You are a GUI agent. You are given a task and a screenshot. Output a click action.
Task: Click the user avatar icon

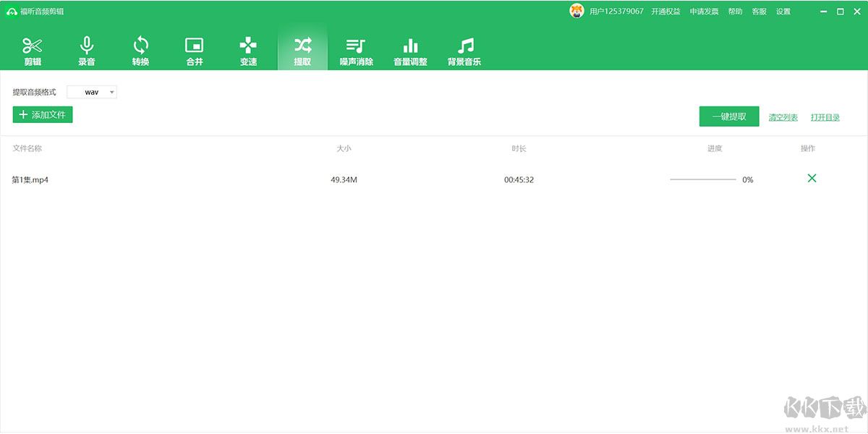pyautogui.click(x=576, y=12)
